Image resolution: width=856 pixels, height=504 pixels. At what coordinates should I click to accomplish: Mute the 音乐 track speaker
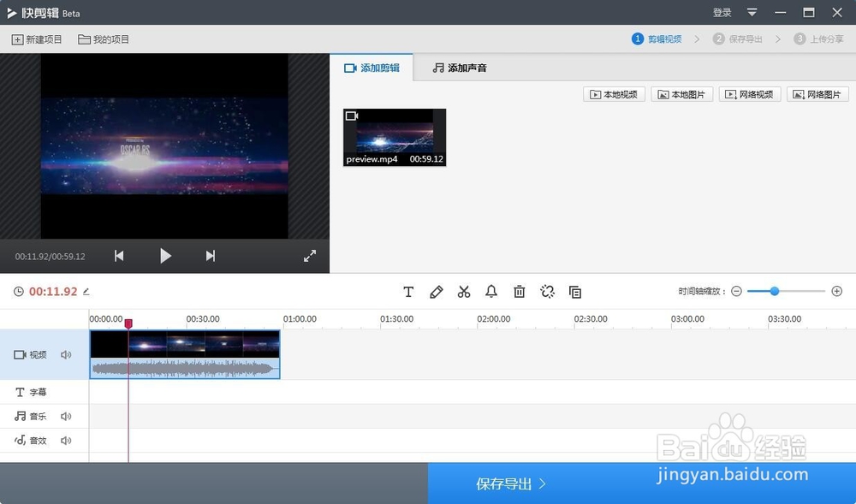coord(66,416)
